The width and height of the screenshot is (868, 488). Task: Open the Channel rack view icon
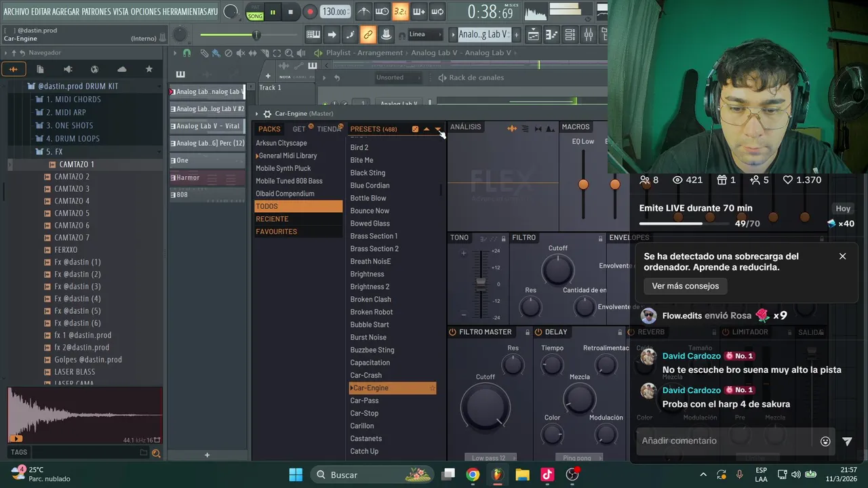[x=570, y=35]
